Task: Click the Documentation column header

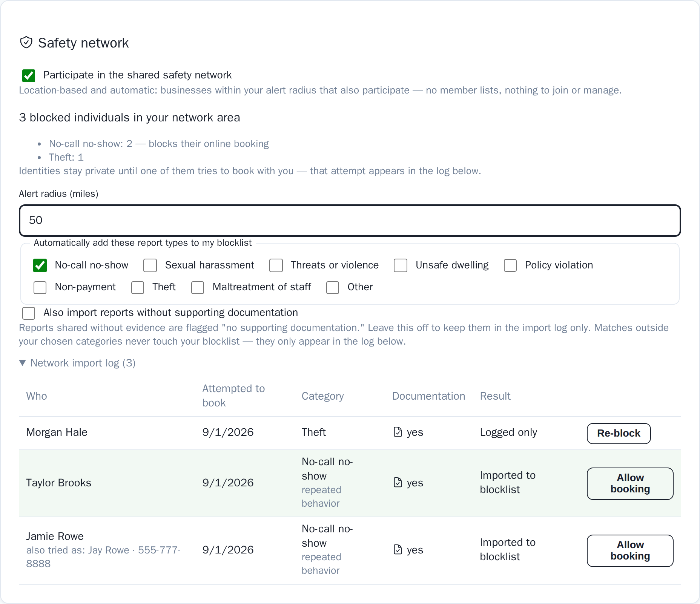Action: [428, 396]
